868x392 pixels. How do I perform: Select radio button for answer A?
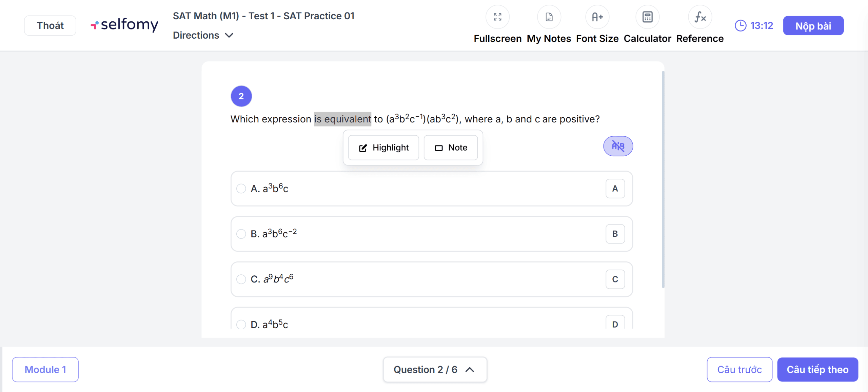coord(241,189)
